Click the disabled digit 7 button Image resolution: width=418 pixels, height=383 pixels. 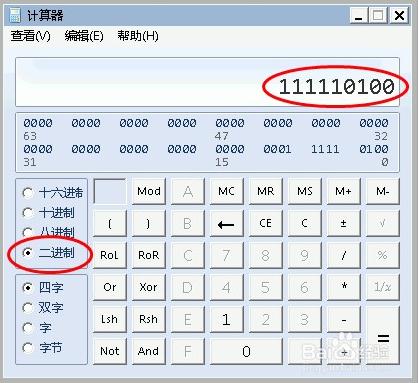(x=226, y=255)
